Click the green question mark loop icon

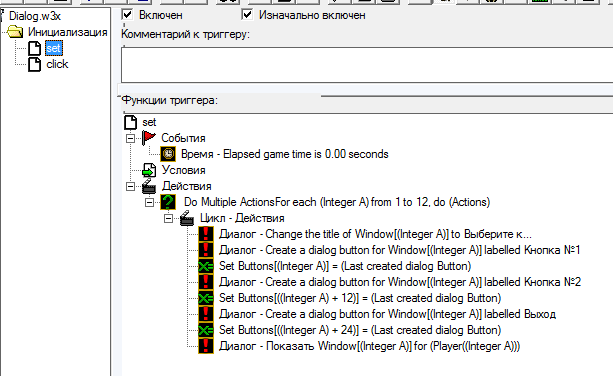(168, 202)
